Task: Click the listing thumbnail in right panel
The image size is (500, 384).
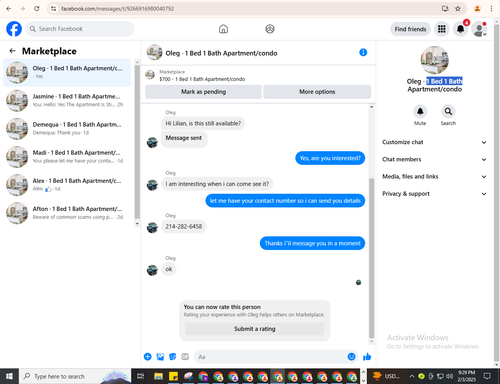Action: coord(434,60)
